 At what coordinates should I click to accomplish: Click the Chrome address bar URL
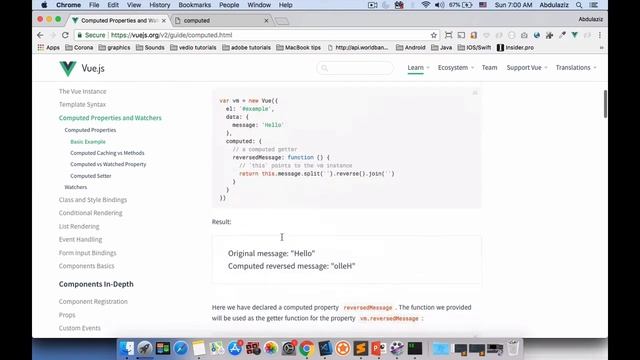click(x=171, y=35)
